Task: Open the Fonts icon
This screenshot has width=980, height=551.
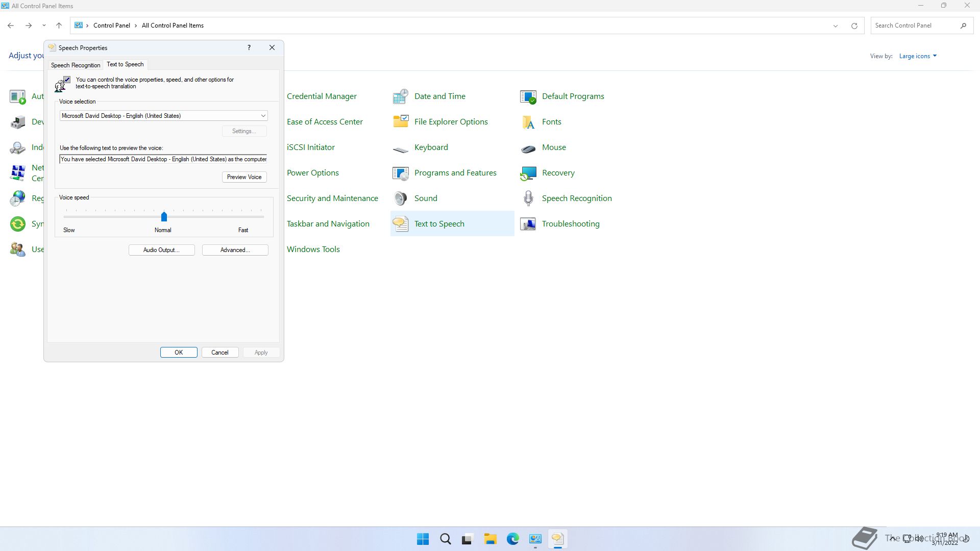Action: (528, 121)
